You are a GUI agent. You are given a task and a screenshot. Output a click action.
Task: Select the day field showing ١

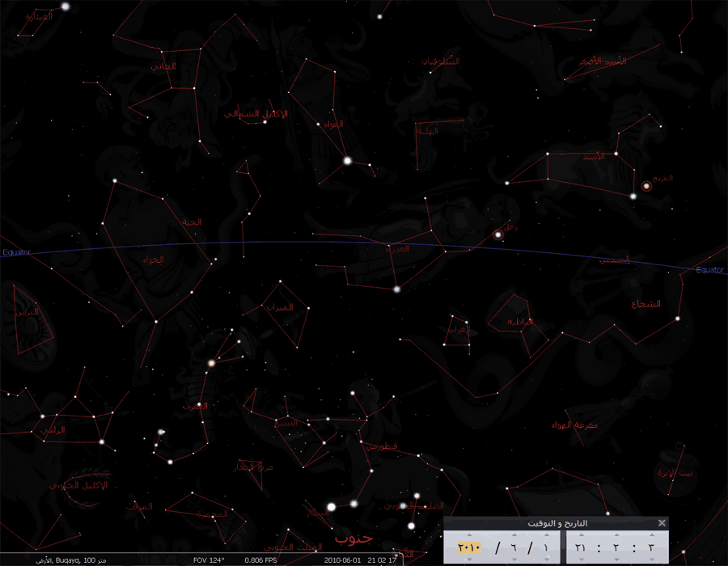point(547,547)
